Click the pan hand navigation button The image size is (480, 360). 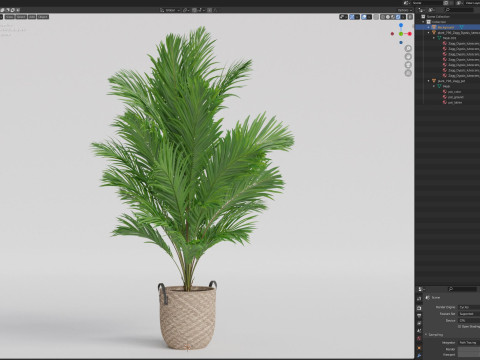408,57
